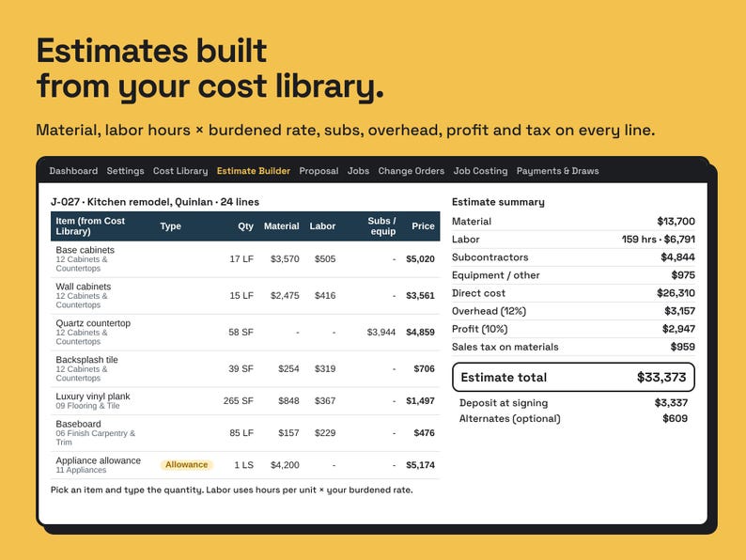Click the 39 SF quantity cell
The image size is (746, 560).
(241, 368)
